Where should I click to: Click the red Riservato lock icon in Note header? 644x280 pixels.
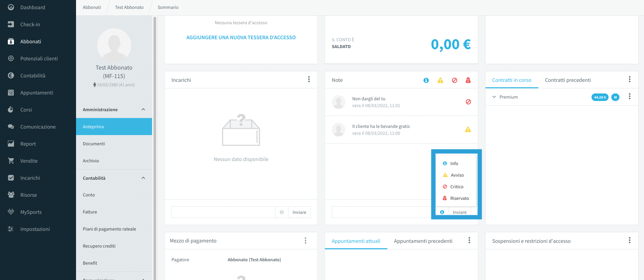tap(468, 80)
